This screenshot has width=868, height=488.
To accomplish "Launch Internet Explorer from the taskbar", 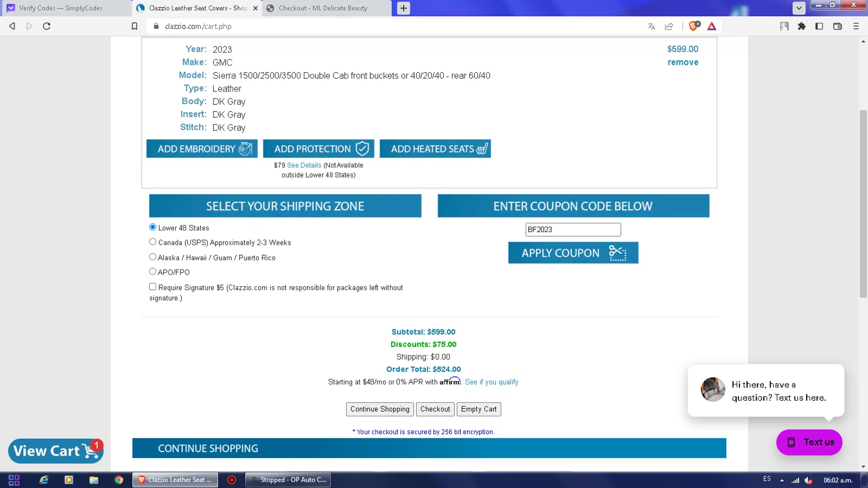I will [44, 480].
